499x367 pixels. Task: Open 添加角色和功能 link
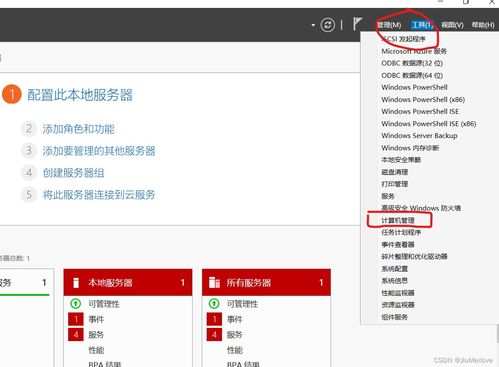pos(78,129)
